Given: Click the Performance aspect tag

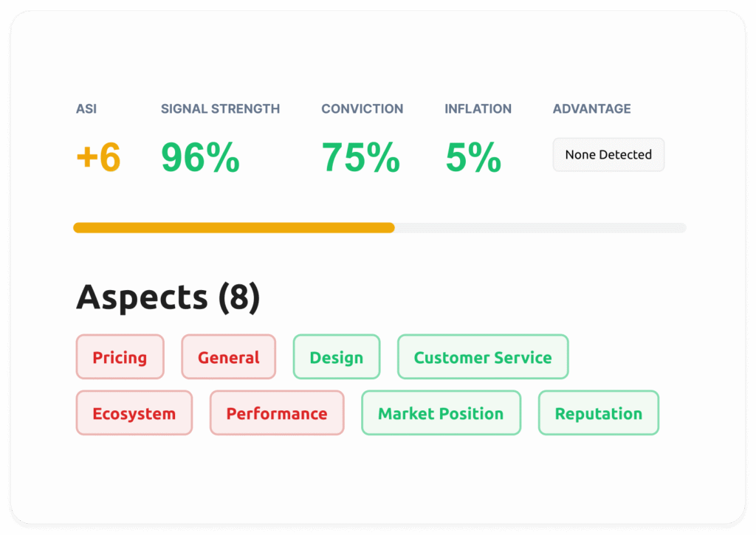Looking at the screenshot, I should click(276, 413).
